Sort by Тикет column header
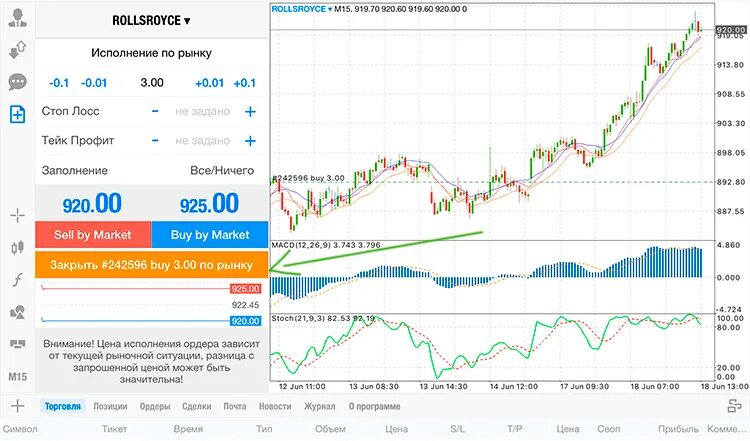750x441 pixels. coord(114,429)
